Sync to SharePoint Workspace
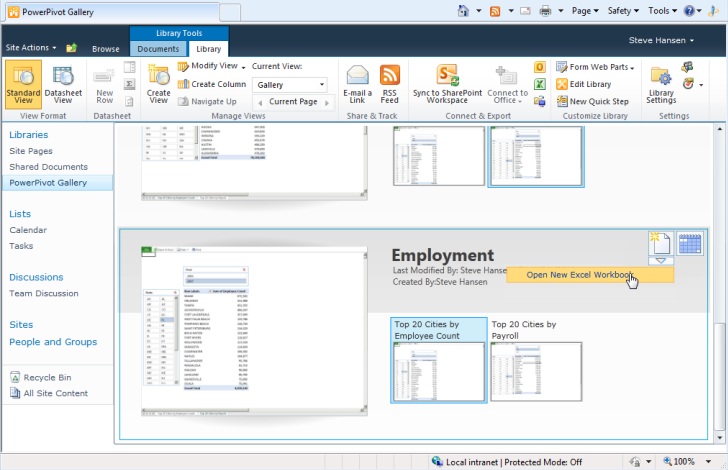Screen dimensions: 728x470 pos(448,85)
